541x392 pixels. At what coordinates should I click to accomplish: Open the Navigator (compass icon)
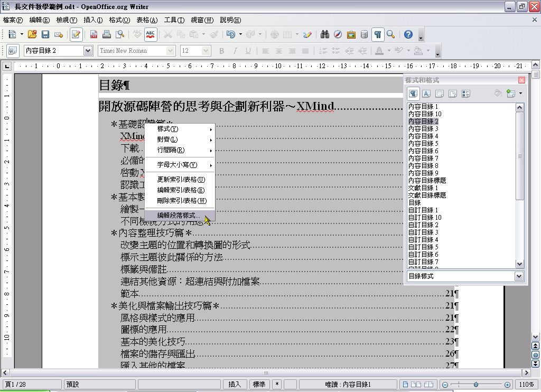pyautogui.click(x=338, y=34)
